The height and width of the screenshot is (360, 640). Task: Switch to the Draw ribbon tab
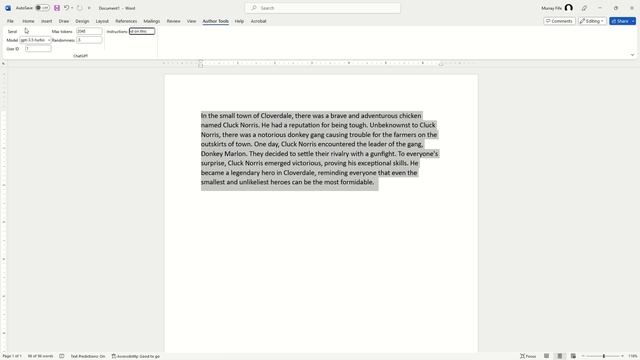click(x=64, y=21)
